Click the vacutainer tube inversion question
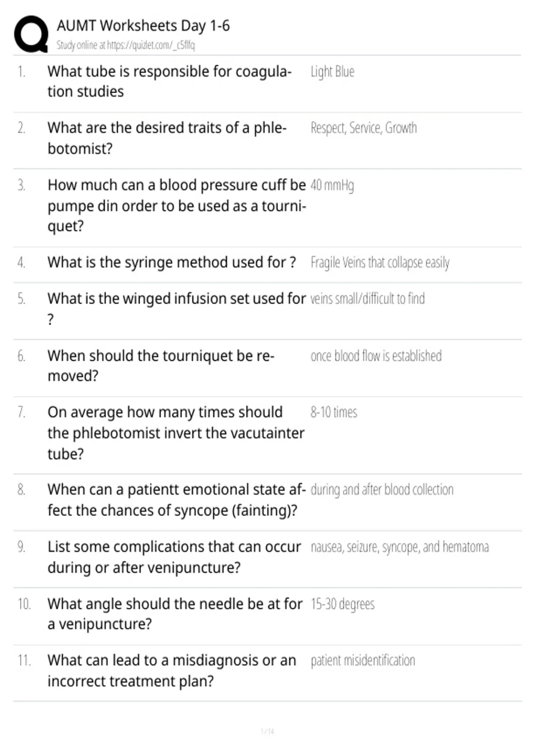 (176, 433)
